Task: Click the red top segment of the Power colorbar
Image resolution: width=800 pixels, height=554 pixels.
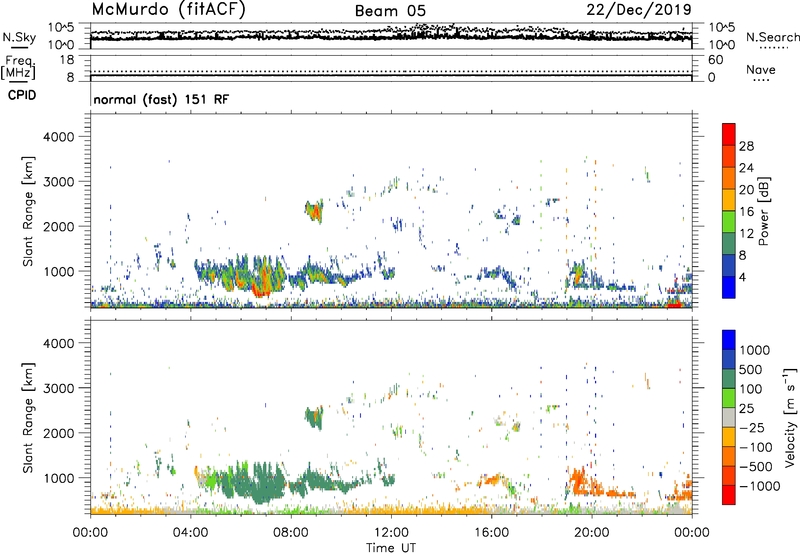Action: click(x=729, y=135)
